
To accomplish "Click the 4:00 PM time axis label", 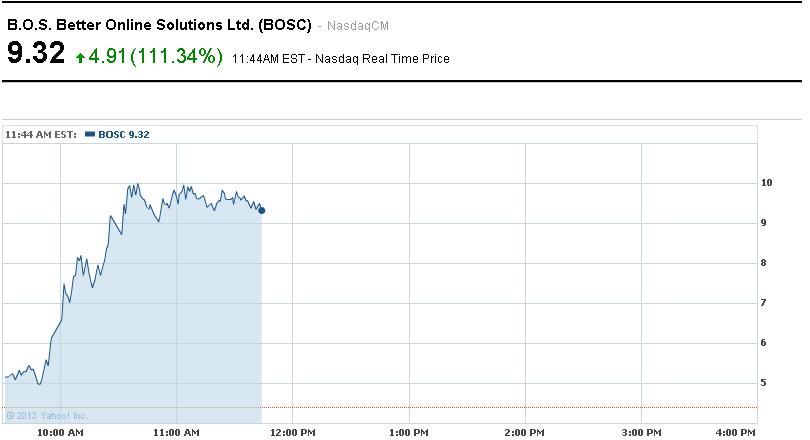I will click(736, 432).
